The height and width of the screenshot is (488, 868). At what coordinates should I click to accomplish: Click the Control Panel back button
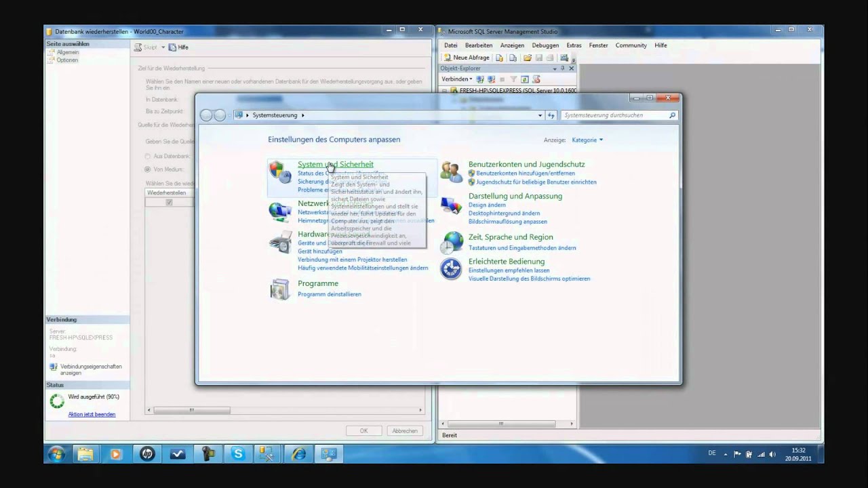point(206,115)
